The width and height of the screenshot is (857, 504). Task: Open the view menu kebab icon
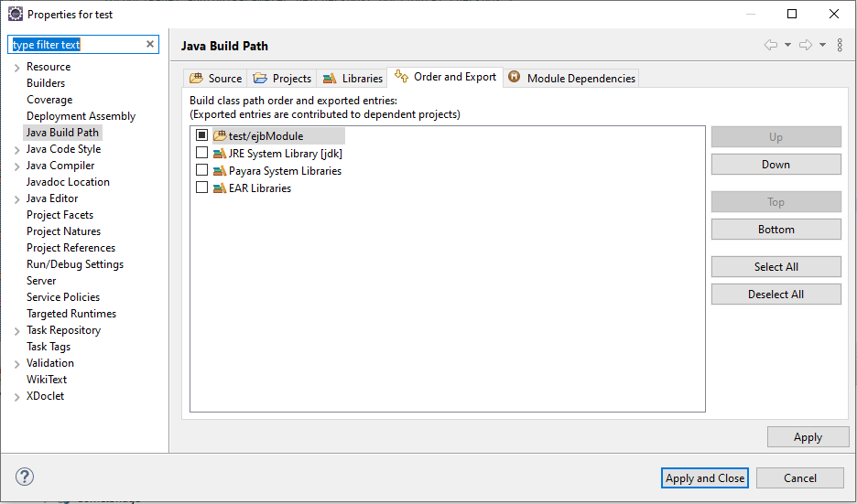(x=840, y=45)
